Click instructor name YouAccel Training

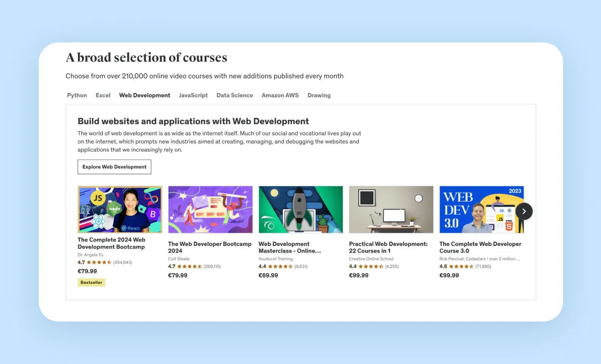(x=275, y=259)
